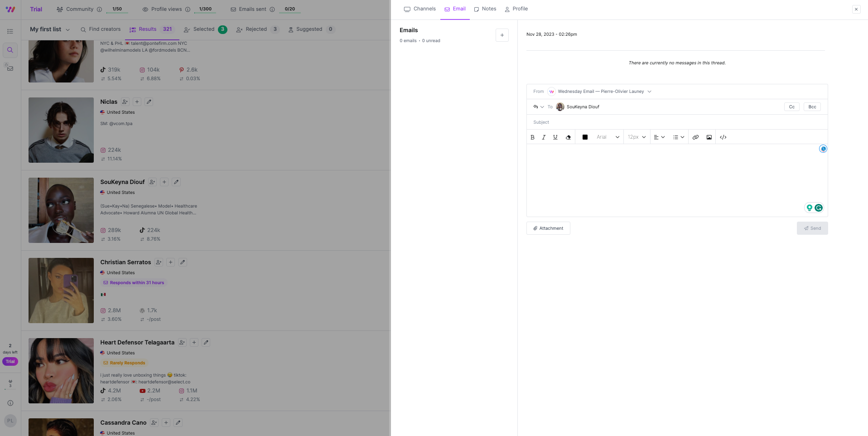Viewport: 868px width, 436px height.
Task: Add Christian Serratos as a creator contact
Action: 158,262
